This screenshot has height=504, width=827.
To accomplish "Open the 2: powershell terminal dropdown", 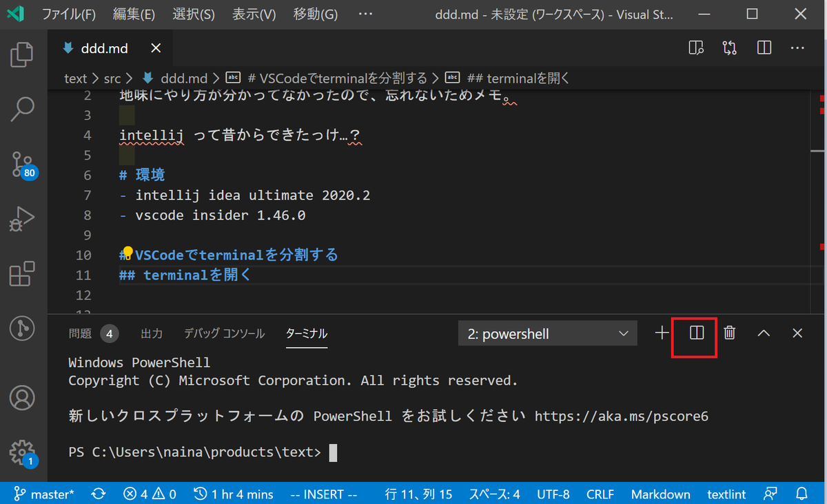I will tap(547, 334).
